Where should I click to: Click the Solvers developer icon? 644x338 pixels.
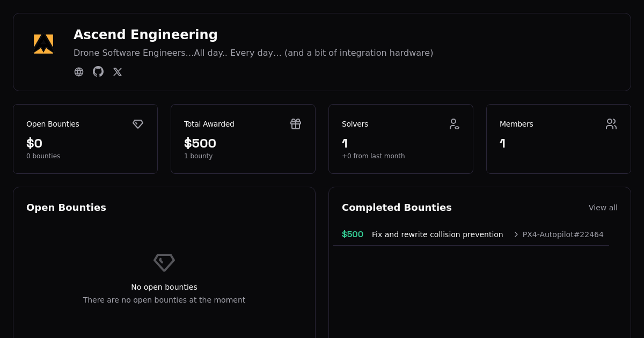[x=454, y=124]
